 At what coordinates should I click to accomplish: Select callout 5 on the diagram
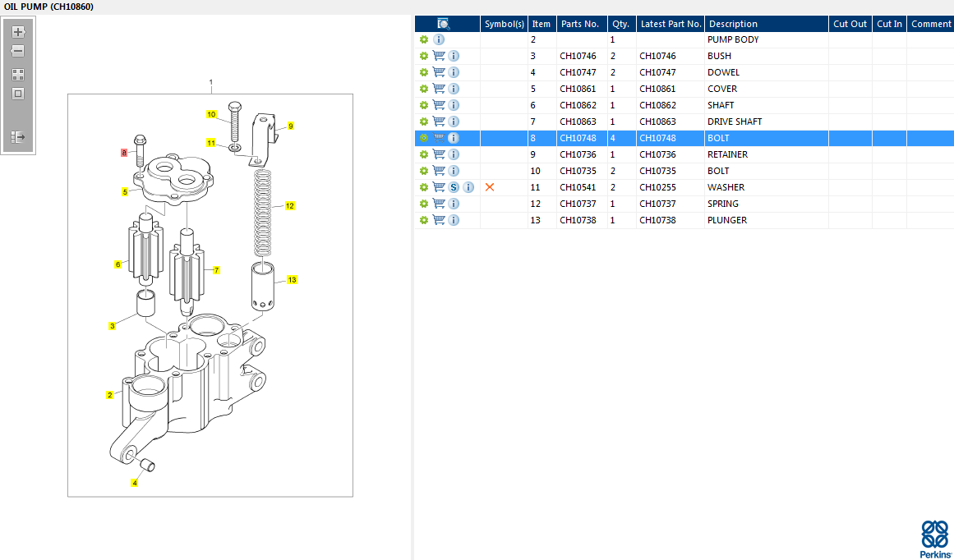(125, 192)
